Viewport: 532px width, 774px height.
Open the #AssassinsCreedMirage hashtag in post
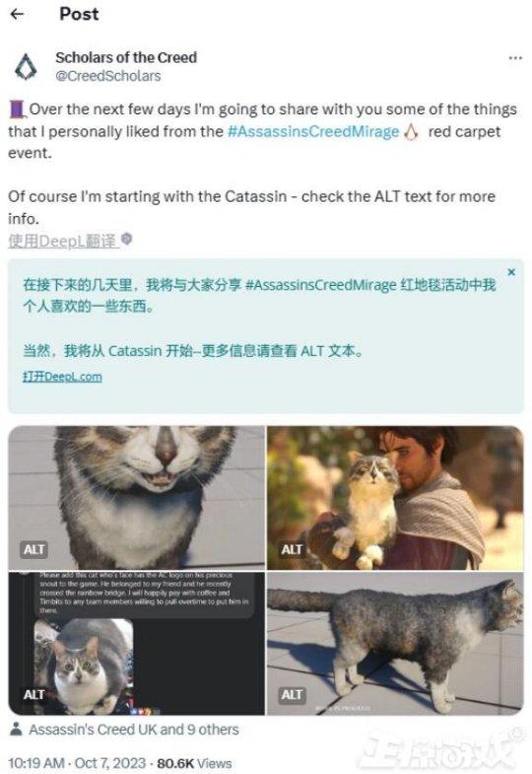click(x=313, y=132)
